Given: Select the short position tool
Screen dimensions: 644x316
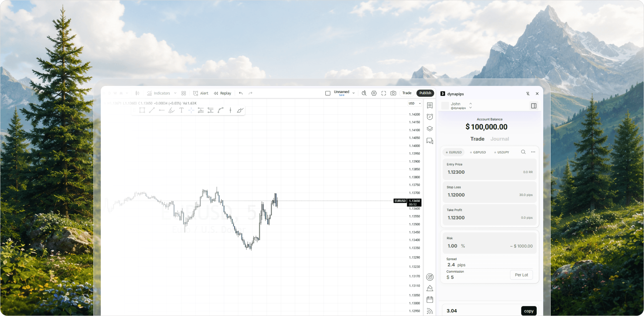Looking at the screenshot, I should point(210,110).
